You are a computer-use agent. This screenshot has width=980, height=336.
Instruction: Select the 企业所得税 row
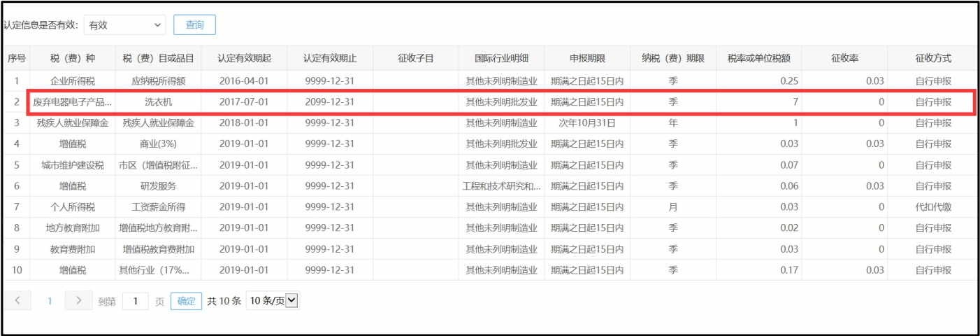tap(72, 81)
